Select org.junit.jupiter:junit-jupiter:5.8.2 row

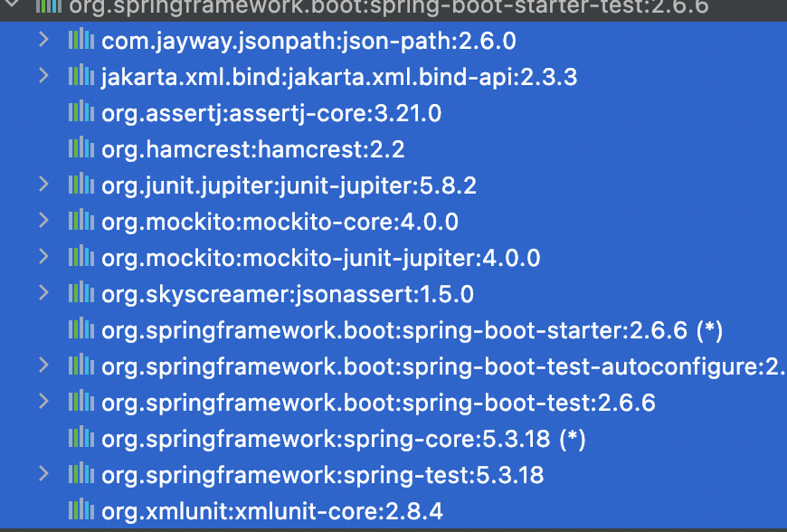pyautogui.click(x=393, y=185)
